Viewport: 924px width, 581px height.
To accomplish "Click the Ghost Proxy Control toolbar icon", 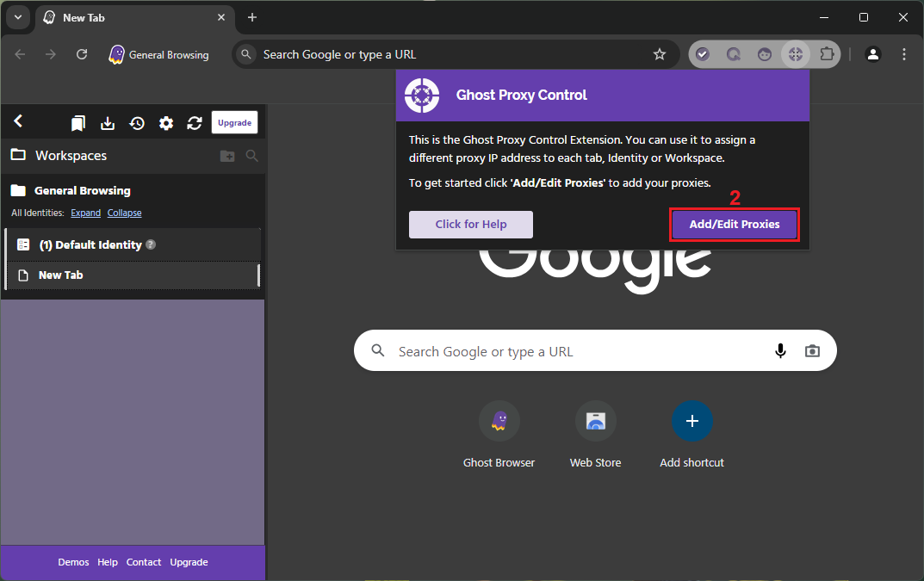I will [796, 55].
